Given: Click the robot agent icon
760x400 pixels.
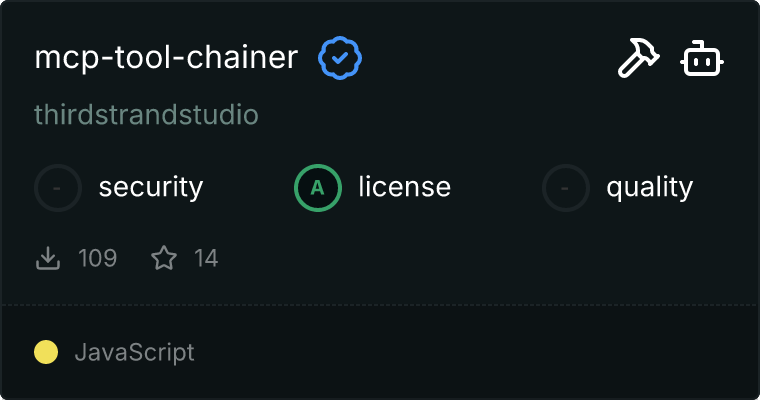Looking at the screenshot, I should [x=702, y=59].
